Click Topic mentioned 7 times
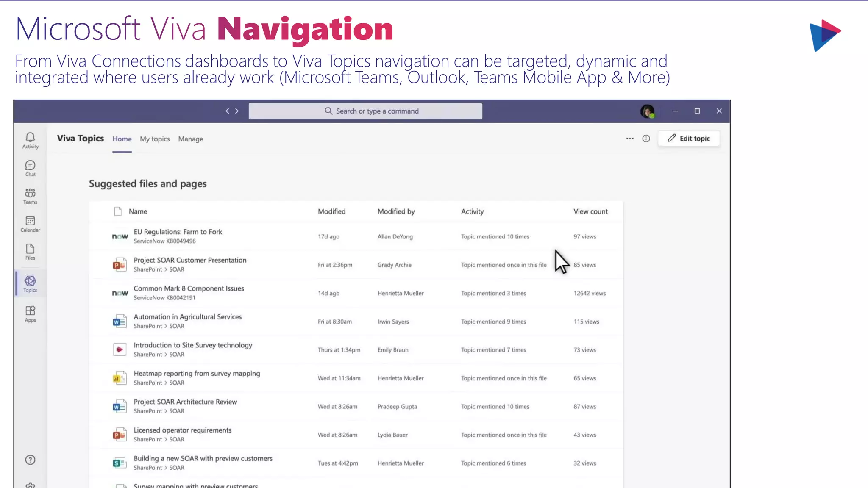Image resolution: width=868 pixels, height=488 pixels. coord(493,350)
